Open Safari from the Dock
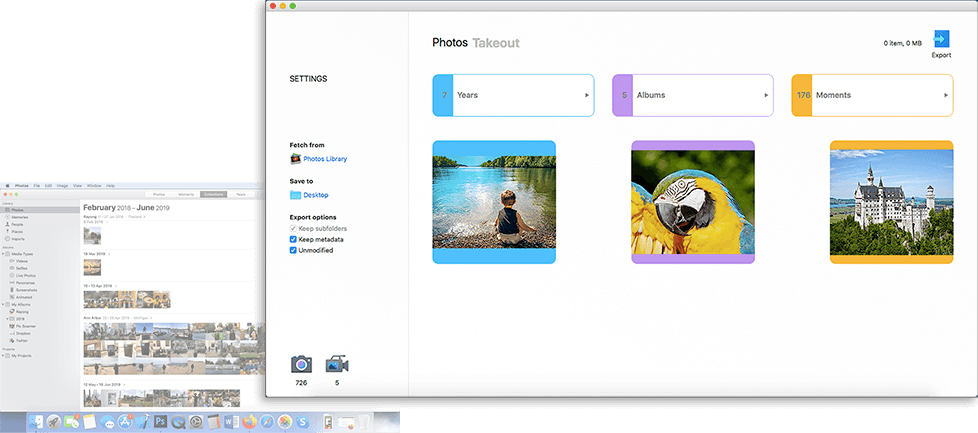This screenshot has height=433, width=978. (x=267, y=422)
